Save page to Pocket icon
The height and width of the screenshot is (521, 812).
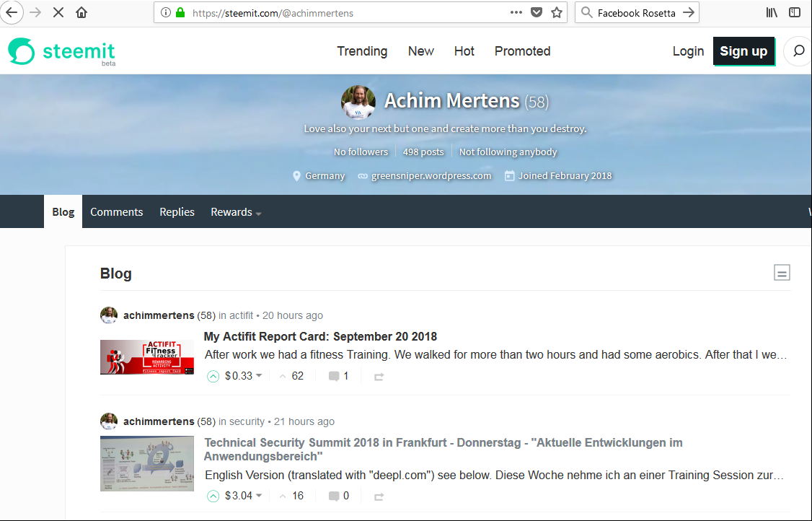[x=537, y=12]
